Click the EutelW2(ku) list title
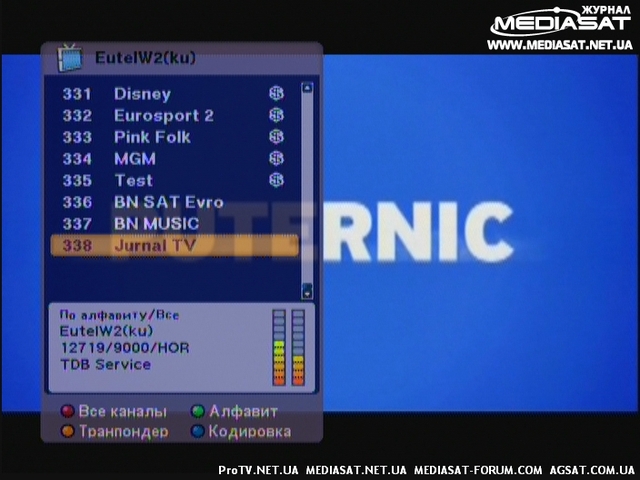 point(145,58)
